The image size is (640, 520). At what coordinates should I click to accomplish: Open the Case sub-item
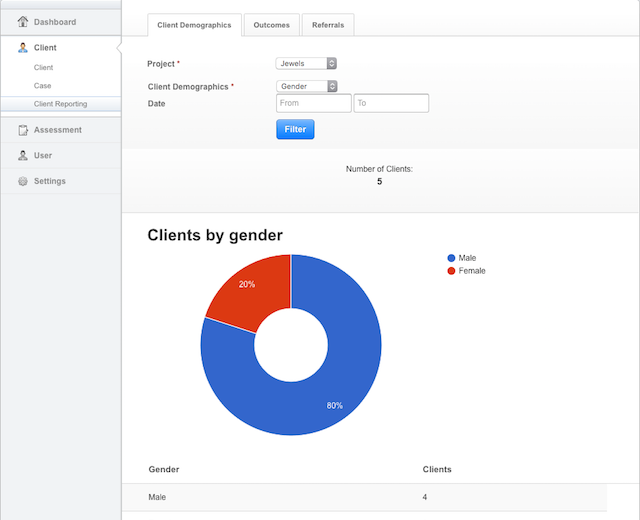click(x=42, y=86)
